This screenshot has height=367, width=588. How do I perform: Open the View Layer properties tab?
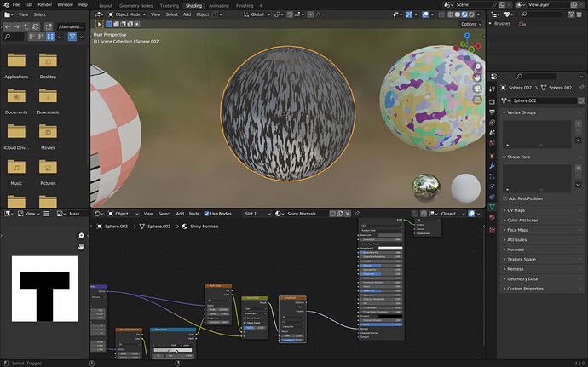tap(493, 123)
